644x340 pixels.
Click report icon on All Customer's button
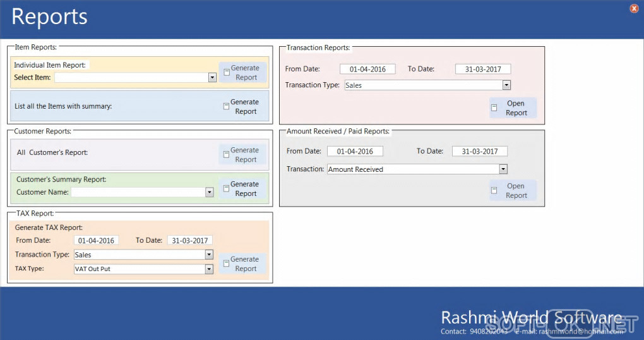tap(226, 155)
